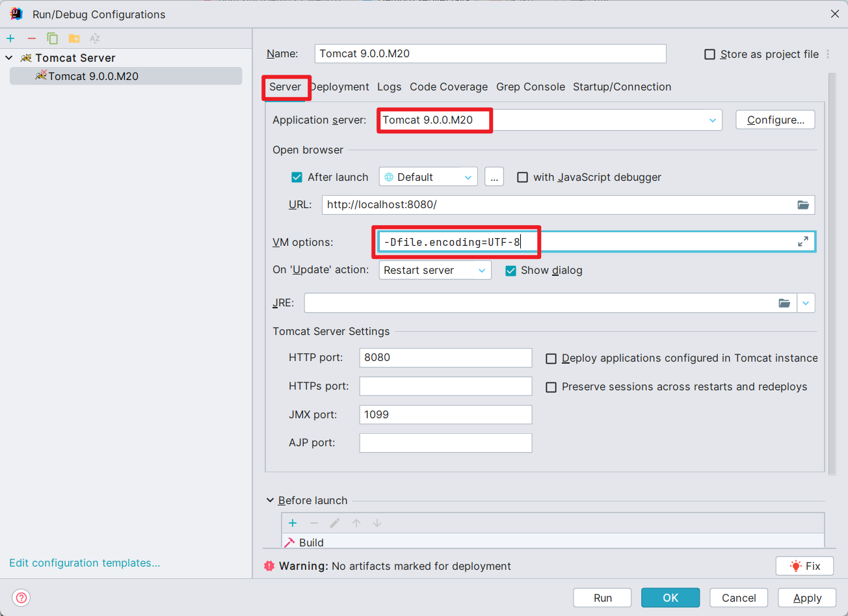Click the OK button
Viewport: 848px width, 616px height.
click(670, 598)
